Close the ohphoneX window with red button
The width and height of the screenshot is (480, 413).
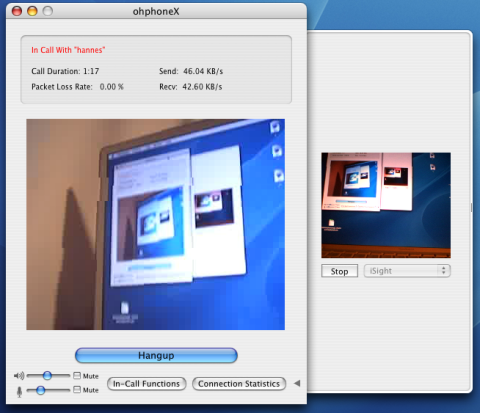(17, 11)
